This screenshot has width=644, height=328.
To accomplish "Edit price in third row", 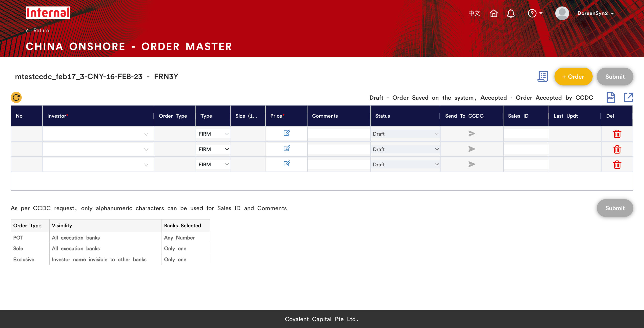I will (x=287, y=164).
